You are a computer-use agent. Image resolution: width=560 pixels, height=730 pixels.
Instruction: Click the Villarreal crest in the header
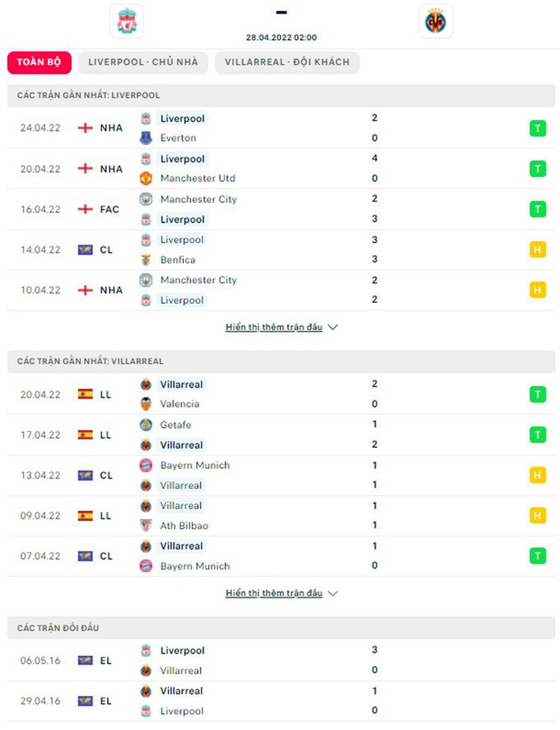436,22
